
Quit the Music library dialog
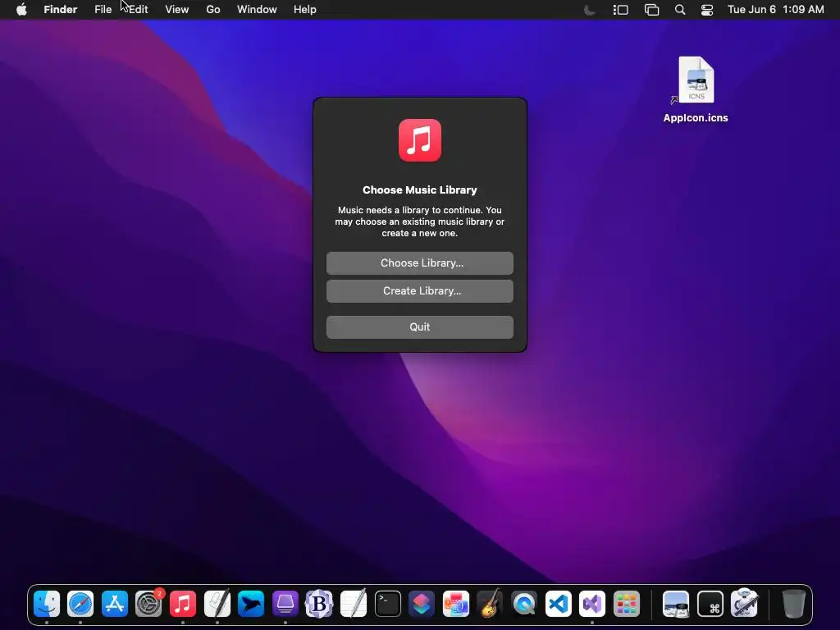coord(419,326)
